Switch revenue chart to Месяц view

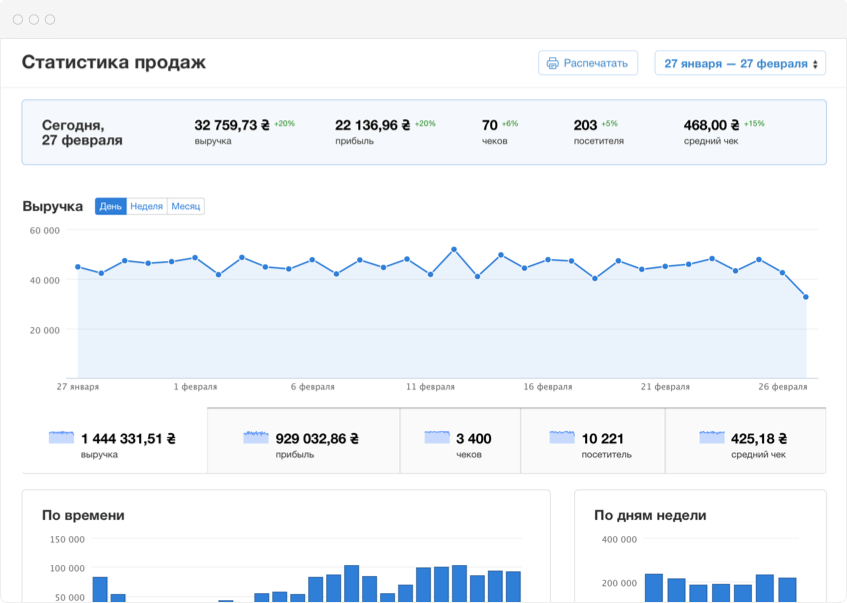coord(186,206)
